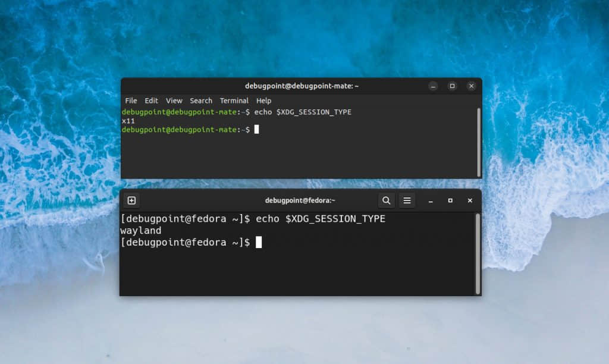Click the MATE terminal vertical scrollbar
The width and height of the screenshot is (609, 364).
(479, 143)
